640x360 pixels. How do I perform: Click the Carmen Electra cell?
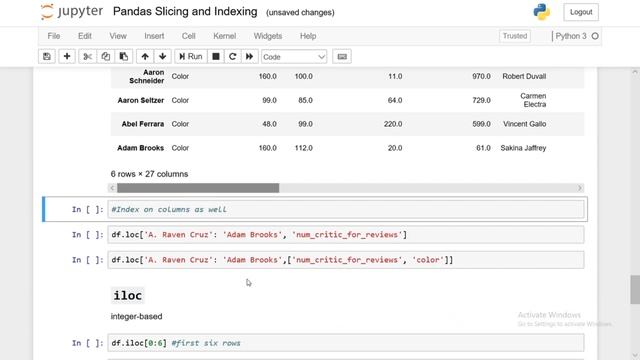[533, 100]
